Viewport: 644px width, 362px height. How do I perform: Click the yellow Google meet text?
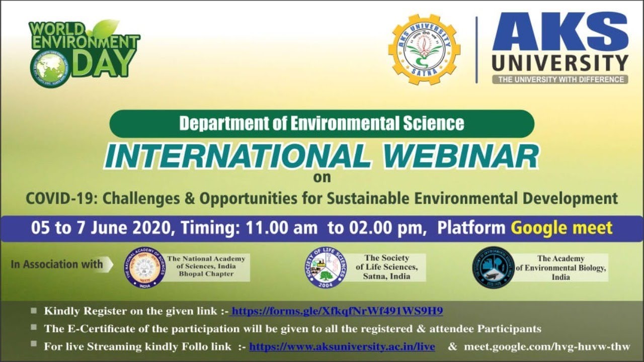561,228
